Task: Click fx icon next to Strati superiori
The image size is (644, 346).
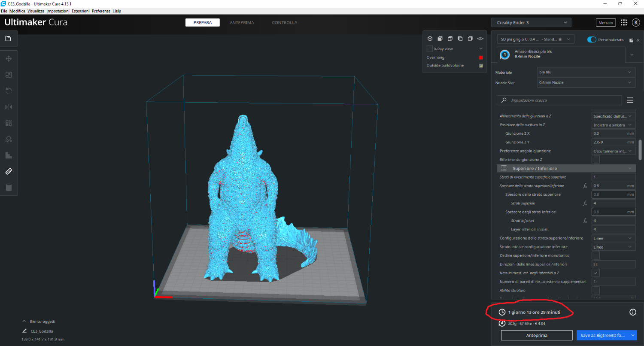Action: (x=585, y=203)
